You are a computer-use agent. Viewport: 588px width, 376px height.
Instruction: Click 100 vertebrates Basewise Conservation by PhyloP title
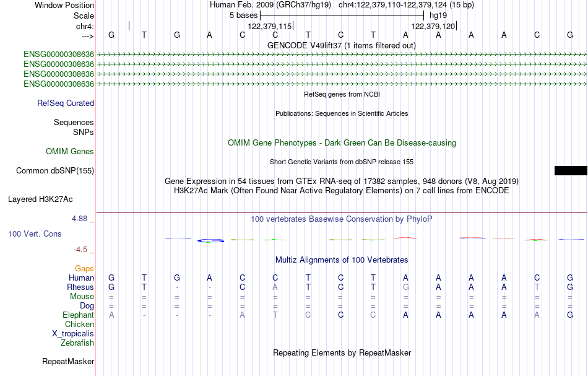[342, 219]
